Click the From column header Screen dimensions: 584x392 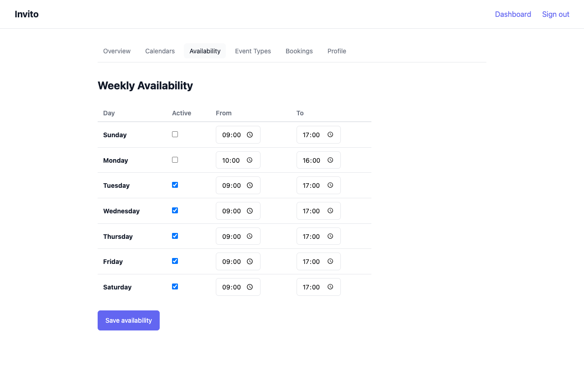tap(224, 113)
